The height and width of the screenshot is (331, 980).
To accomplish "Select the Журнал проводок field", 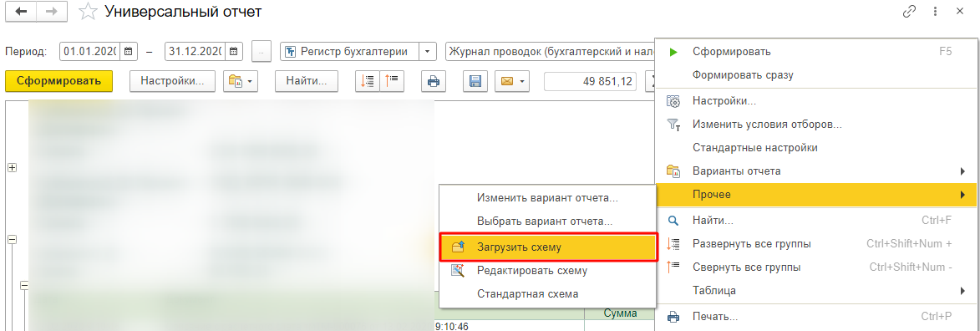I will 550,51.
